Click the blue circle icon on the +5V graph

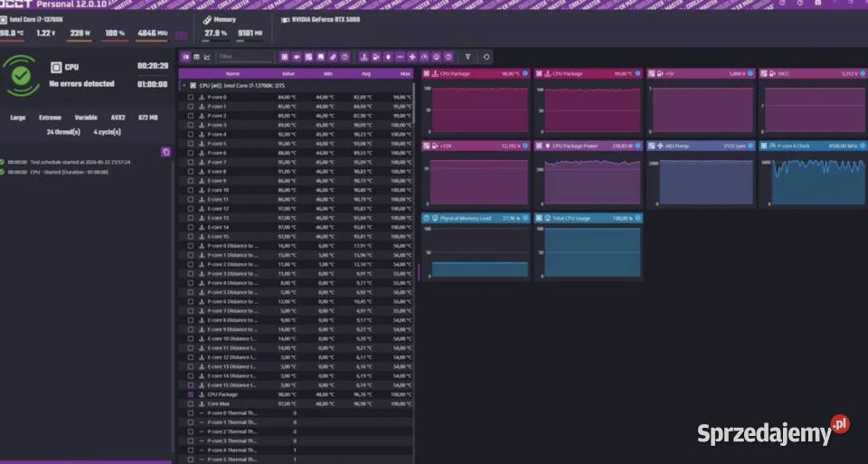tap(750, 73)
